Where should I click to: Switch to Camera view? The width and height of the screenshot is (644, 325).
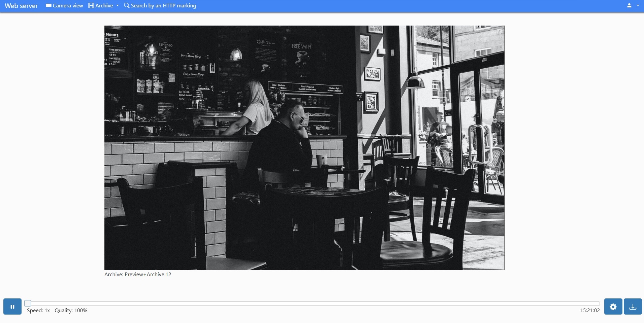pyautogui.click(x=64, y=6)
